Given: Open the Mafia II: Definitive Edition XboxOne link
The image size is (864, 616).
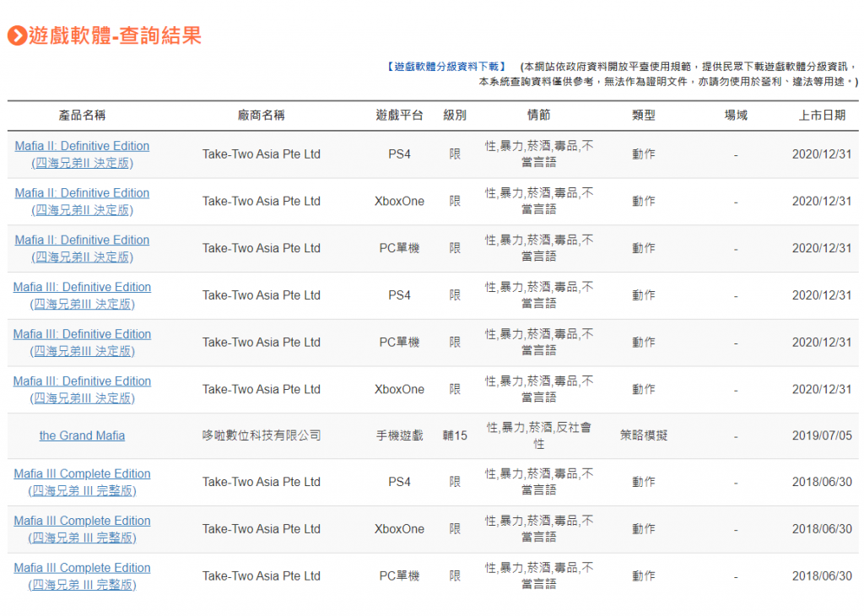Looking at the screenshot, I should pyautogui.click(x=82, y=201).
